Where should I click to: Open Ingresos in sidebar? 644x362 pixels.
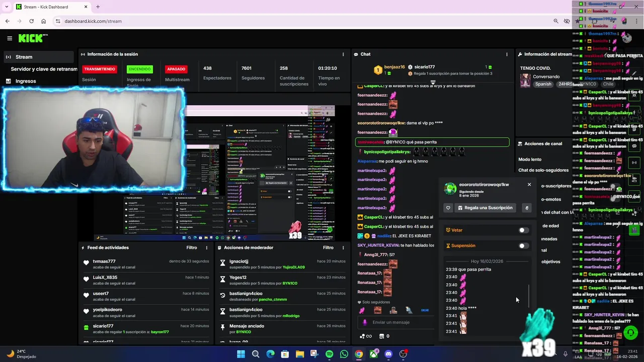(26, 81)
